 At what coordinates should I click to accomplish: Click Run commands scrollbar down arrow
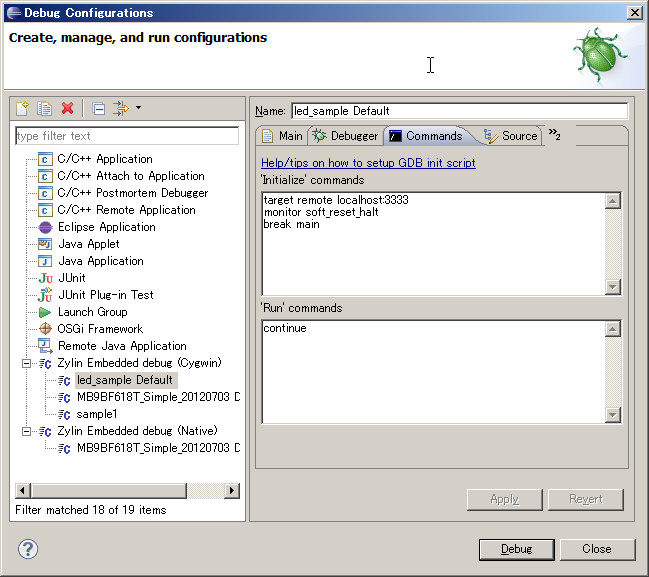point(613,414)
